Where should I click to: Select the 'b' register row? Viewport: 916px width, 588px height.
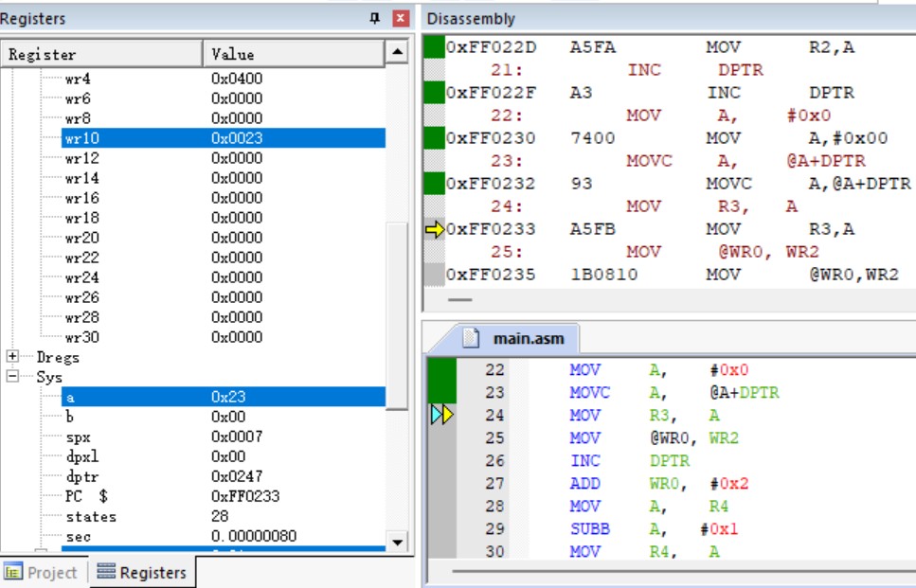[x=224, y=417]
